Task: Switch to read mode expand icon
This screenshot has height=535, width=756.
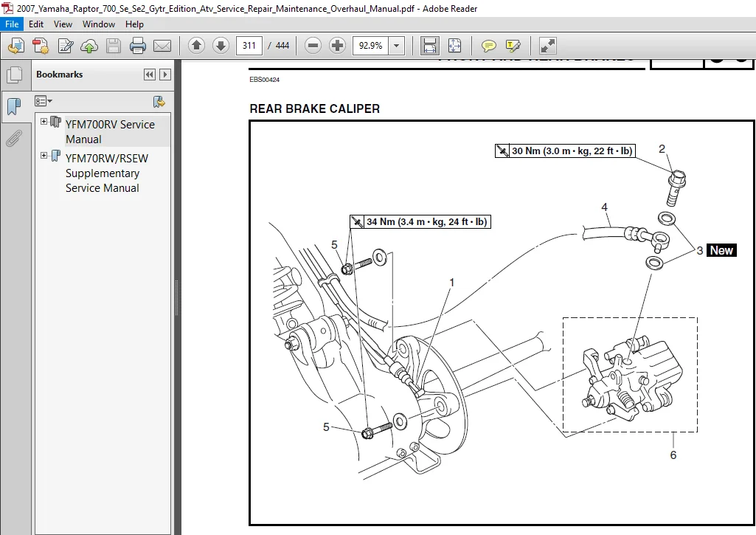Action: [548, 45]
